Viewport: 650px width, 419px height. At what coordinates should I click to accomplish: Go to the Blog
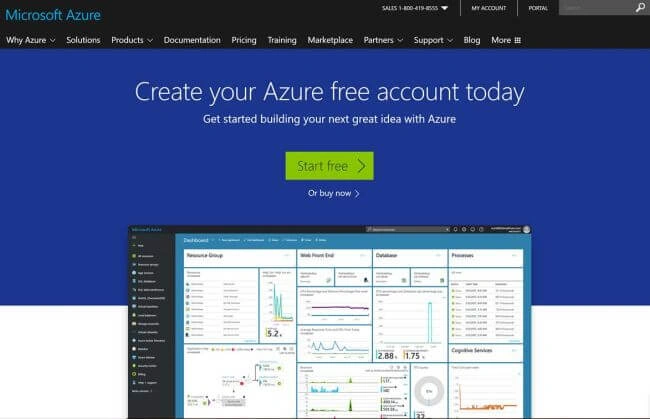point(472,40)
